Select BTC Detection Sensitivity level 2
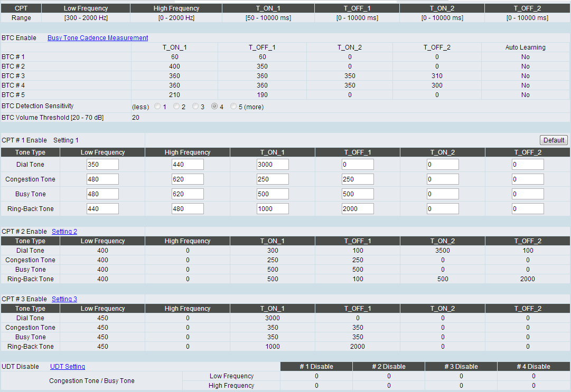 (176, 107)
